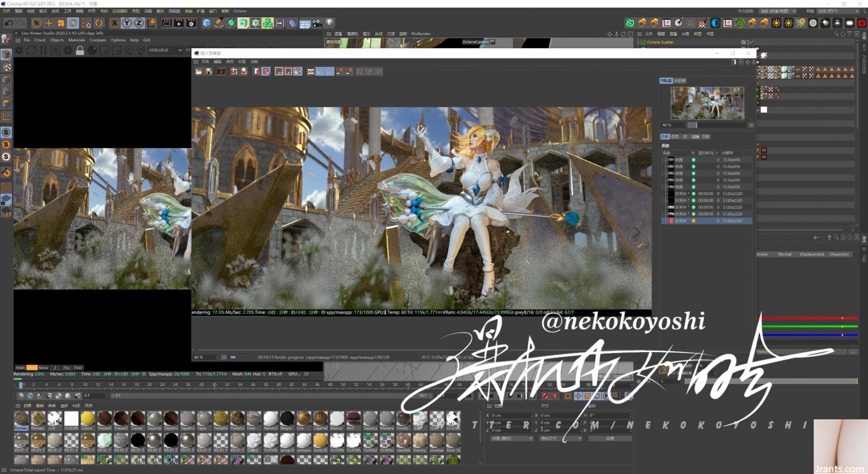Viewport: 868px width, 474px height.
Task: Add a Cube primitive object
Action: click(207, 23)
